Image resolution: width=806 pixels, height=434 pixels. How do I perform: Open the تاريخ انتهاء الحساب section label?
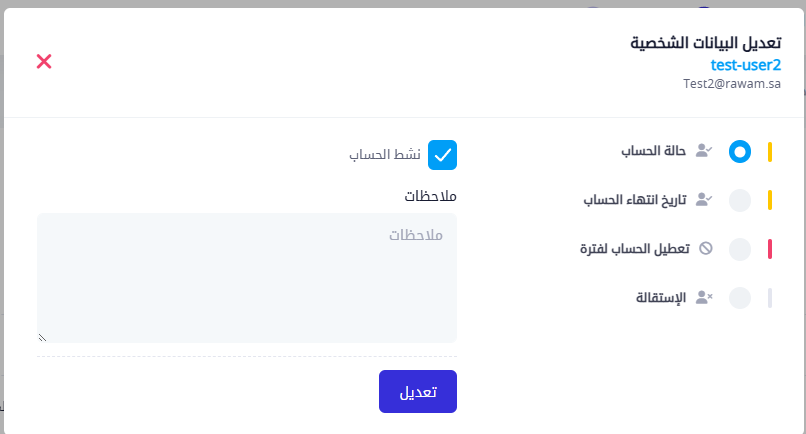[634, 200]
